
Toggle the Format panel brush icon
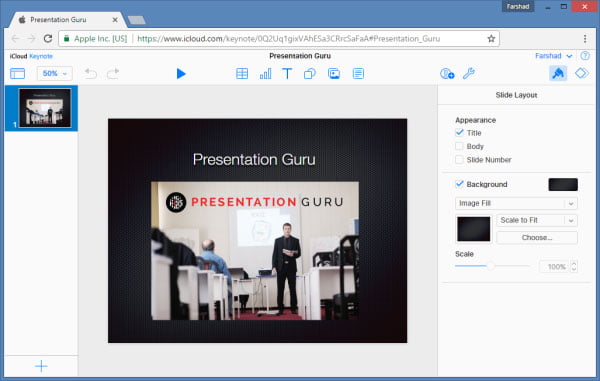point(558,73)
